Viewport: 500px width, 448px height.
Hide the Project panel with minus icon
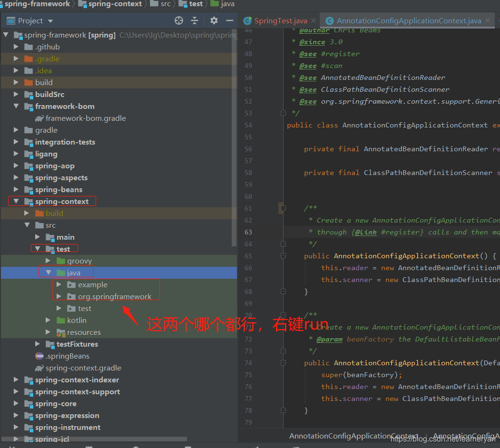pos(230,21)
